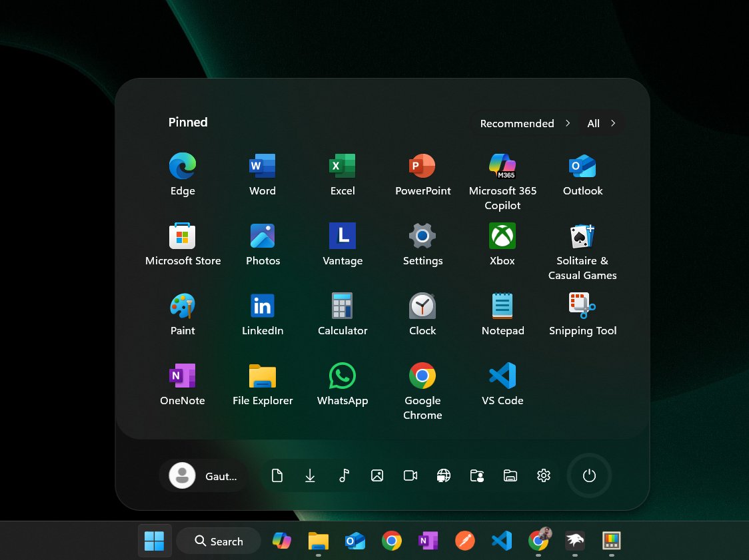749x560 pixels.
Task: Open Paint
Action: tap(182, 314)
